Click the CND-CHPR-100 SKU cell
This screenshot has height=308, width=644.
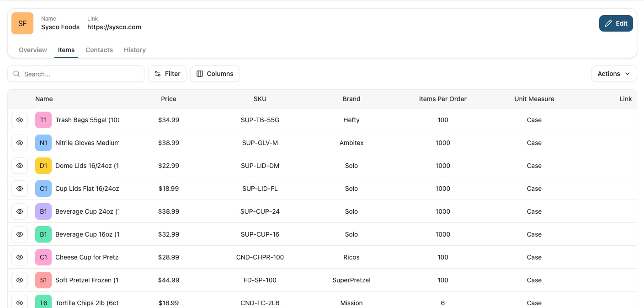pyautogui.click(x=260, y=257)
